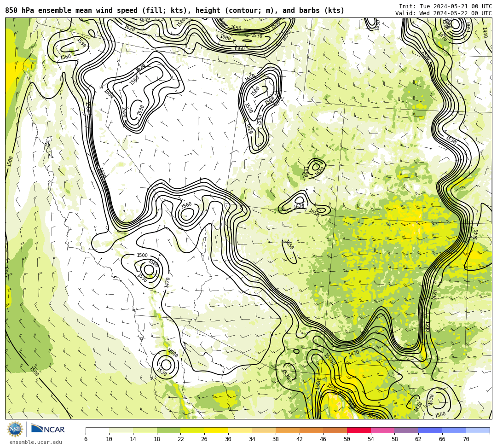497x448 pixels.
Task: Click the pale 10–14 kts legend swatch
Action: (x=121, y=430)
